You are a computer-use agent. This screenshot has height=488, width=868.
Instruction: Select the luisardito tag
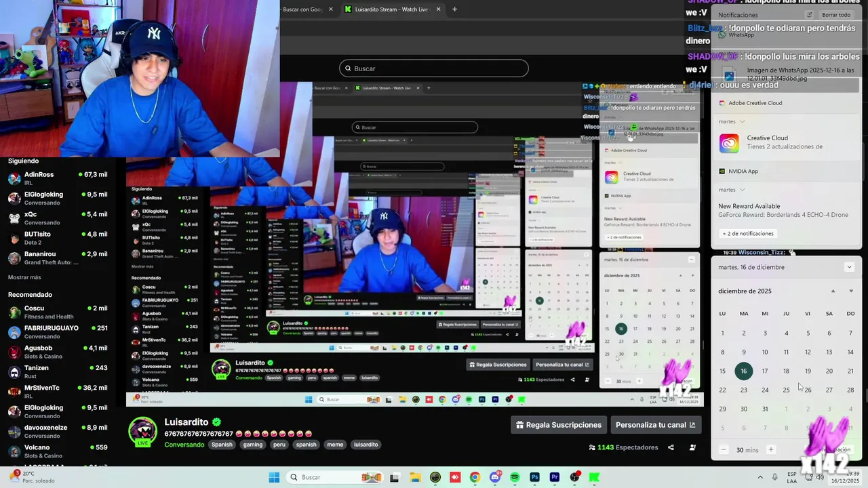[x=366, y=445]
